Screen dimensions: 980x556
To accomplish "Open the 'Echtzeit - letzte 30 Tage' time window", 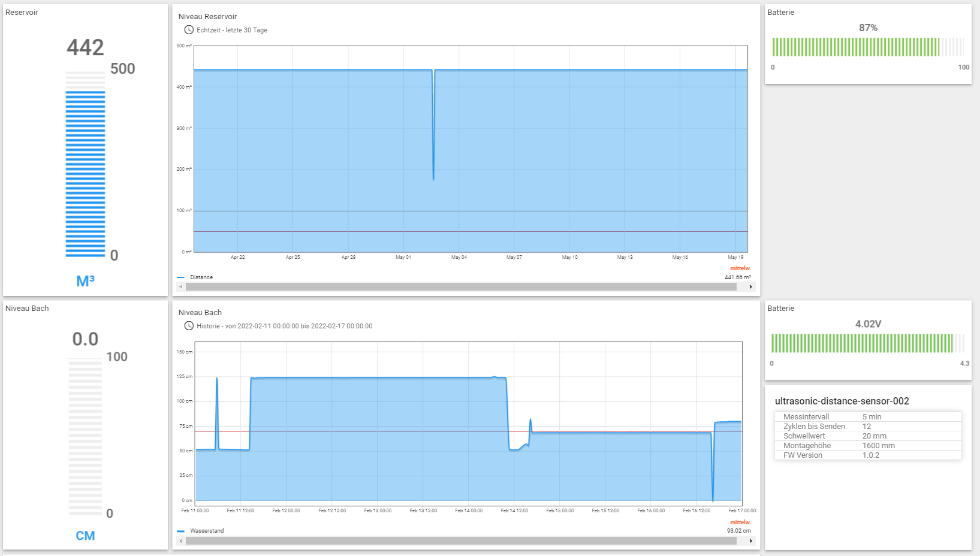I will 232,30.
